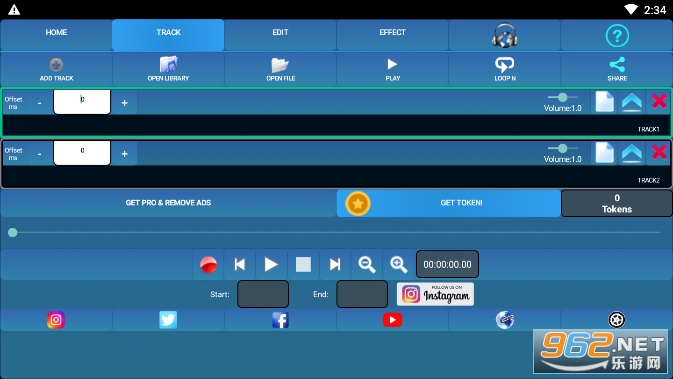Adjust Track1 volume slider
673x379 pixels.
[563, 97]
